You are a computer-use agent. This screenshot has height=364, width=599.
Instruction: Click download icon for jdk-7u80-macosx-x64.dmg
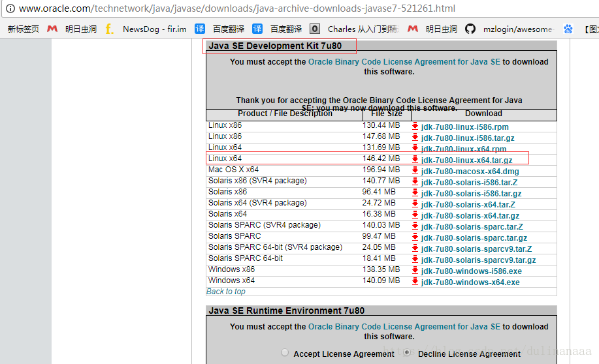coord(415,170)
